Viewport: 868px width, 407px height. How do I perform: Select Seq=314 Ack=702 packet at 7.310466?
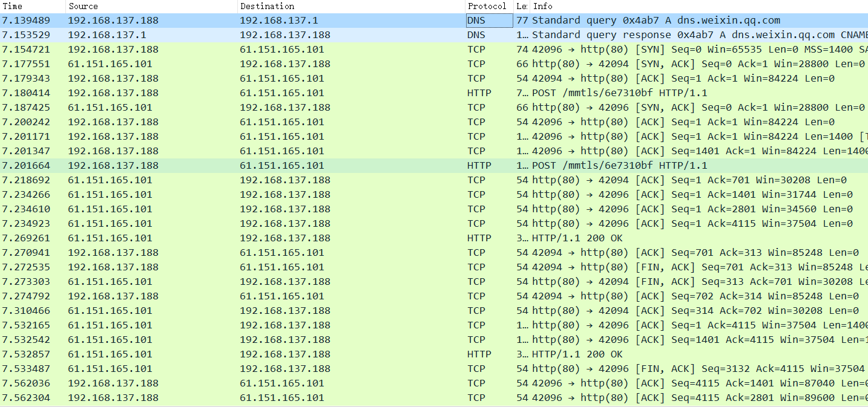tap(434, 311)
